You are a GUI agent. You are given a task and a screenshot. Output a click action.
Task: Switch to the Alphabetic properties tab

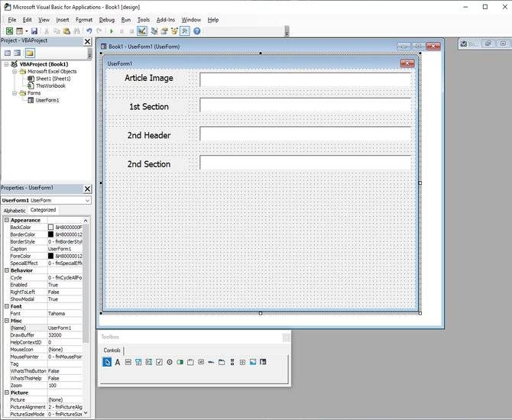point(15,211)
